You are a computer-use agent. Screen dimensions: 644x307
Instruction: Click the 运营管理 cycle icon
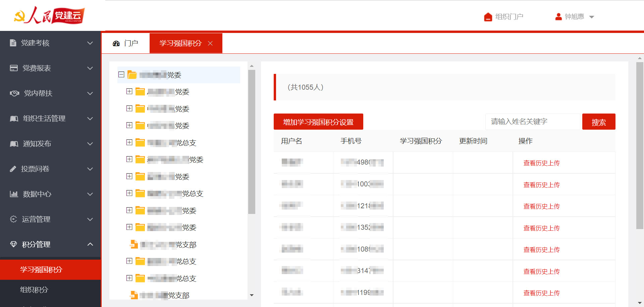click(13, 219)
